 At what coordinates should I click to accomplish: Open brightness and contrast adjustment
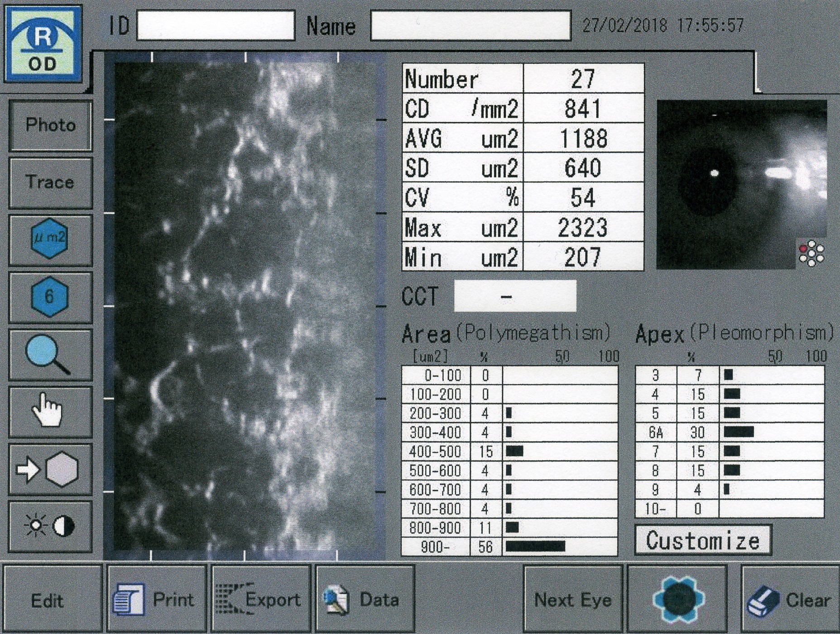coord(50,526)
